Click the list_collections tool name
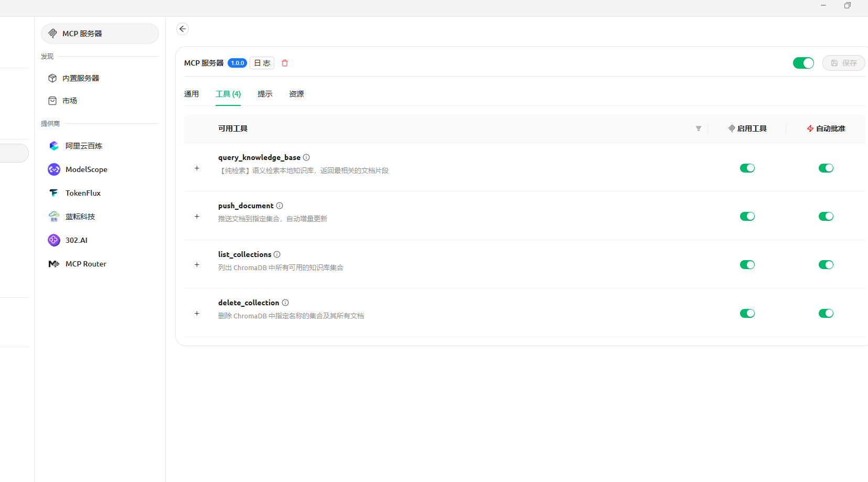 coord(245,254)
